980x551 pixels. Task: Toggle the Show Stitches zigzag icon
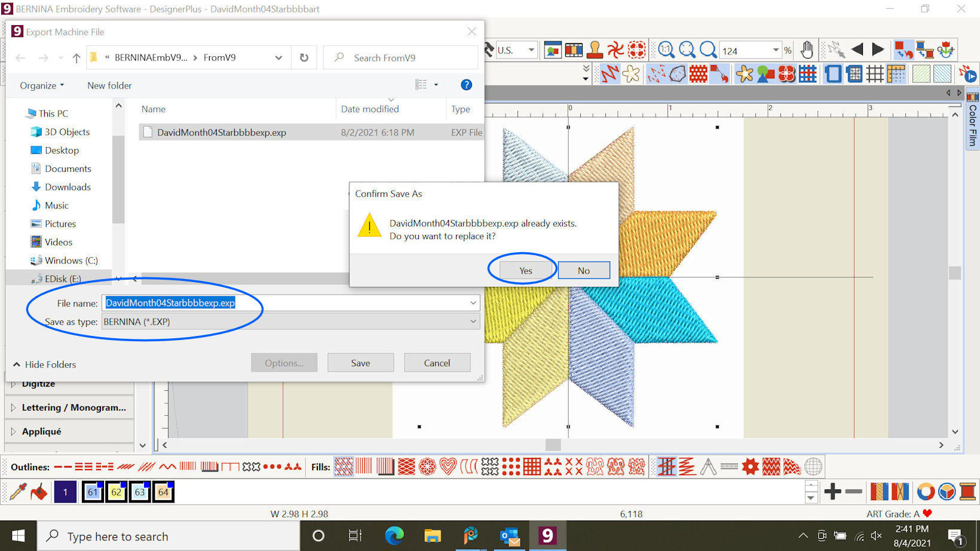coord(610,74)
